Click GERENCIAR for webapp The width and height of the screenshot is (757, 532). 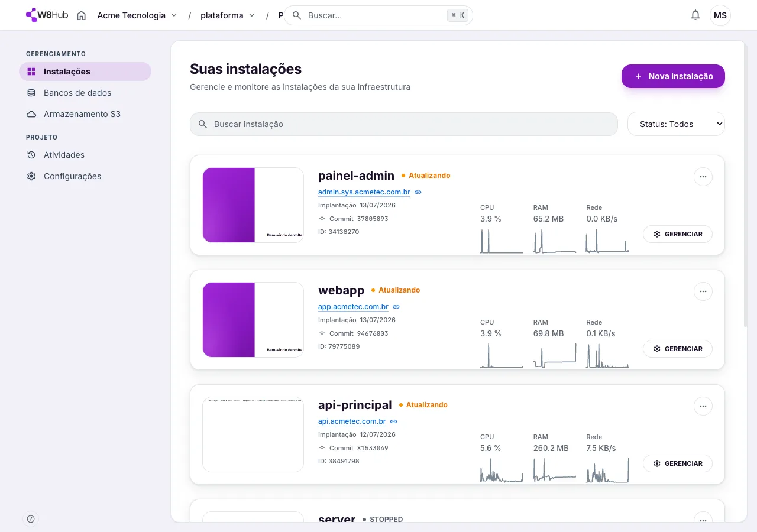tap(678, 349)
